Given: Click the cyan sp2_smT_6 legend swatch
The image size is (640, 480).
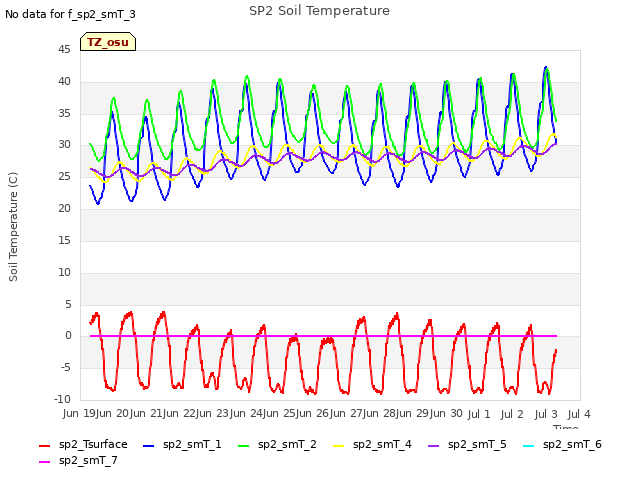Looking at the screenshot, I should 529,446.
